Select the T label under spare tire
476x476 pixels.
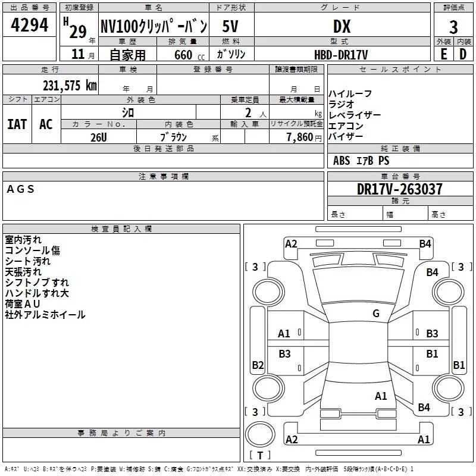coord(260,455)
